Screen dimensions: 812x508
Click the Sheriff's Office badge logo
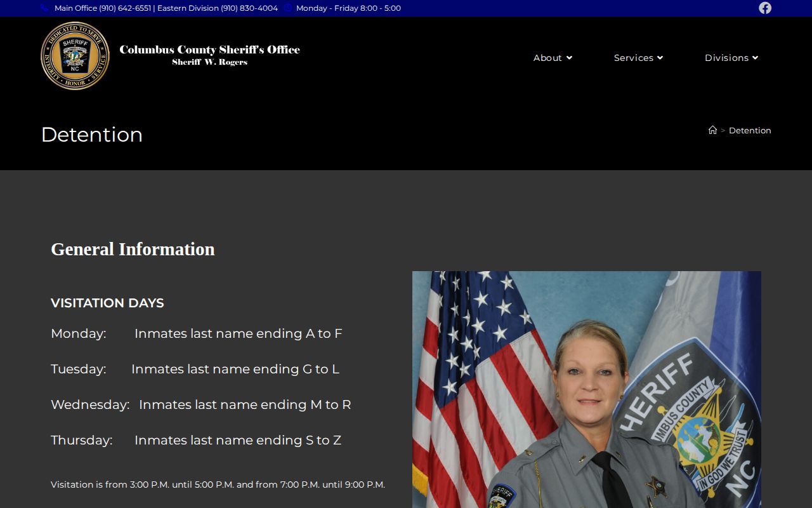coord(75,56)
